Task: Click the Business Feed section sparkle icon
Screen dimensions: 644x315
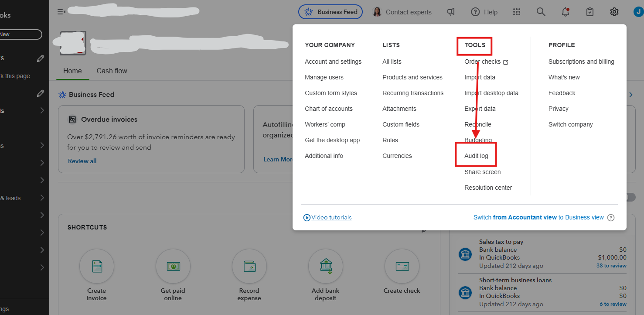Action: pyautogui.click(x=62, y=94)
